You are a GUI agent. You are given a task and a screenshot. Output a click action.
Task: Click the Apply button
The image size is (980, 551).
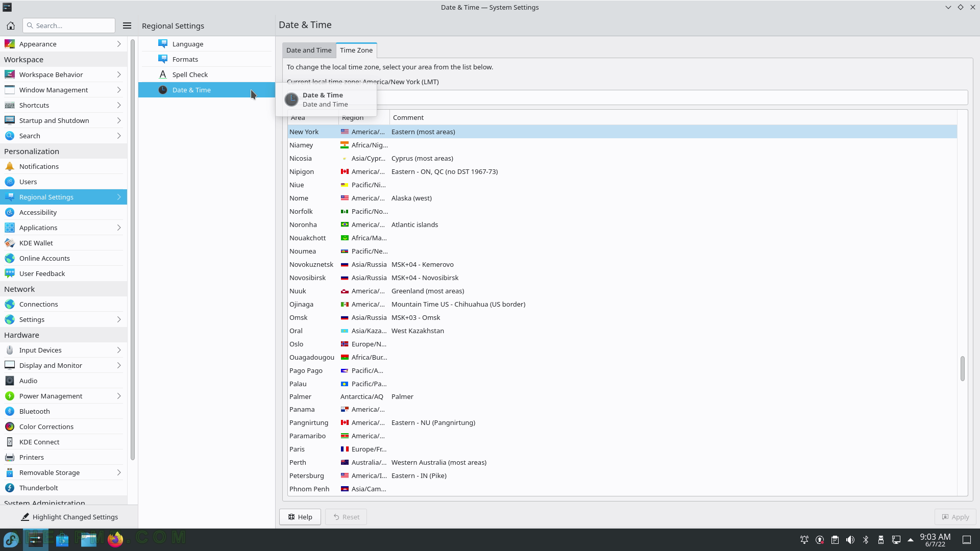point(955,517)
